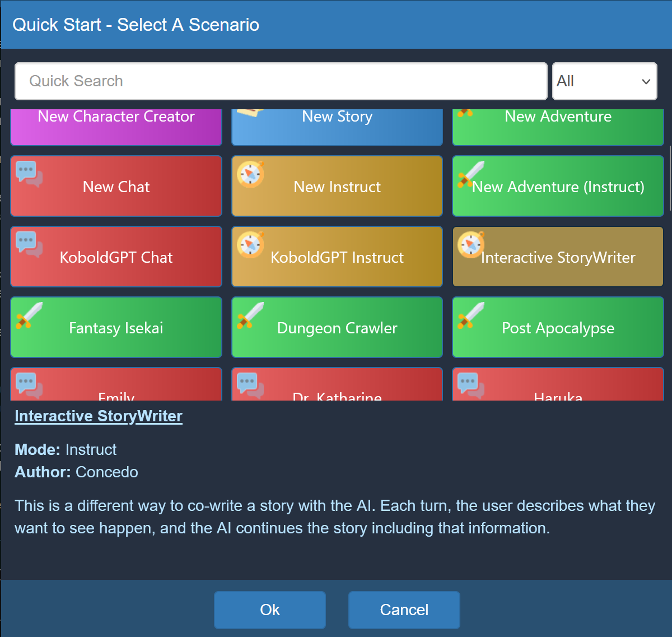
Task: Select the KoboldGPT Instruct scenario
Action: click(x=337, y=257)
